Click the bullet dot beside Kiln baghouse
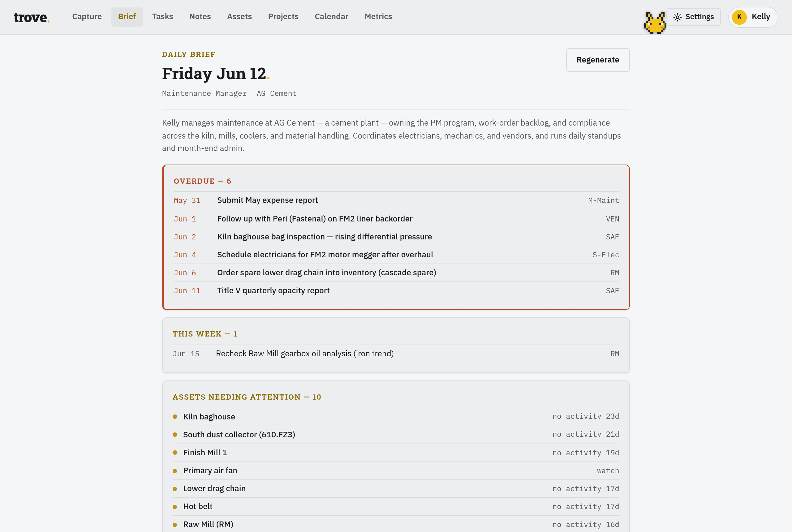Screen dimensions: 792x532 [x=175, y=417]
